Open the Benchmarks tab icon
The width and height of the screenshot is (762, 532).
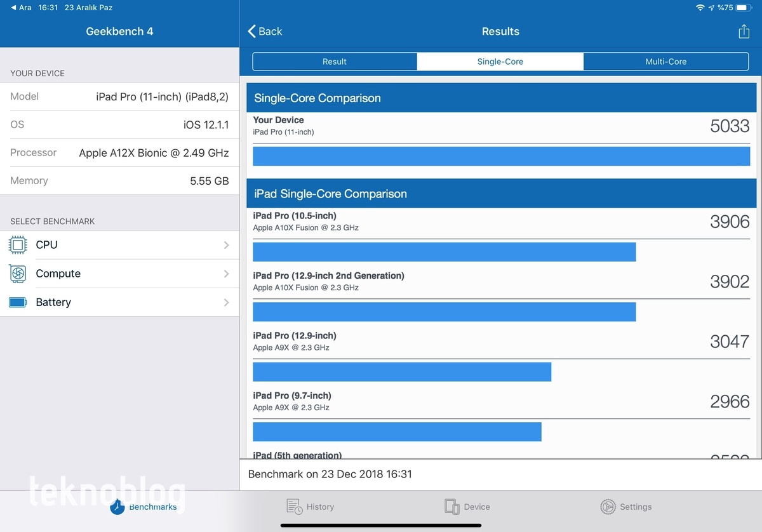pos(117,507)
